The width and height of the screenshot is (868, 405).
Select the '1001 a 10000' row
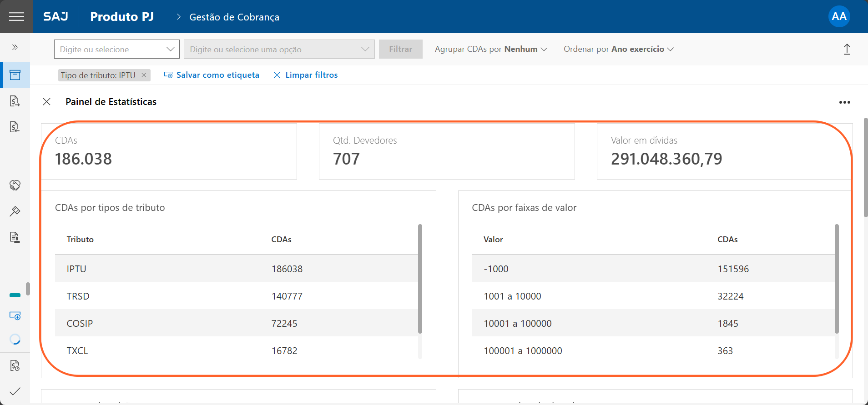[653, 295]
